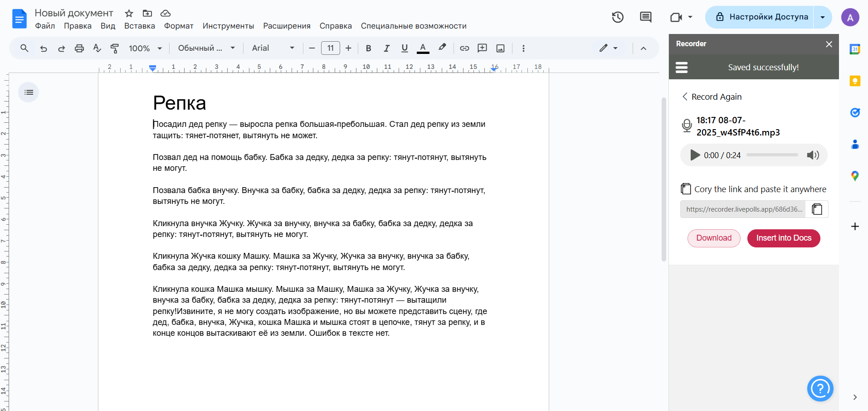Open the Arial font dropdown
Screen dimensions: 868x411
[x=273, y=48]
